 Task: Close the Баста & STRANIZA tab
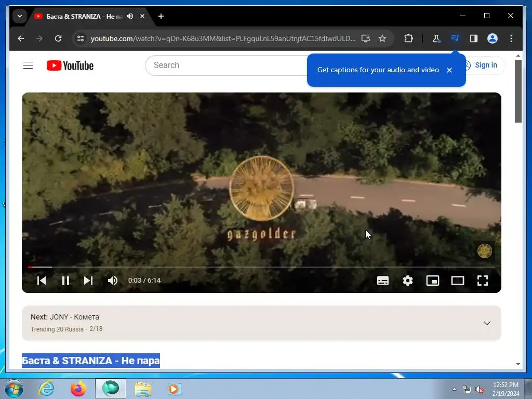[142, 16]
